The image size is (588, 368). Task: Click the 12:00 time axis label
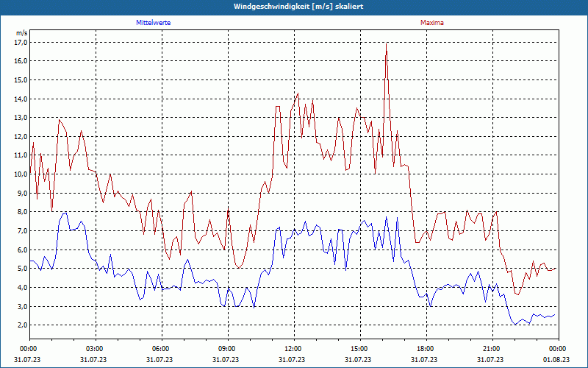click(x=292, y=349)
